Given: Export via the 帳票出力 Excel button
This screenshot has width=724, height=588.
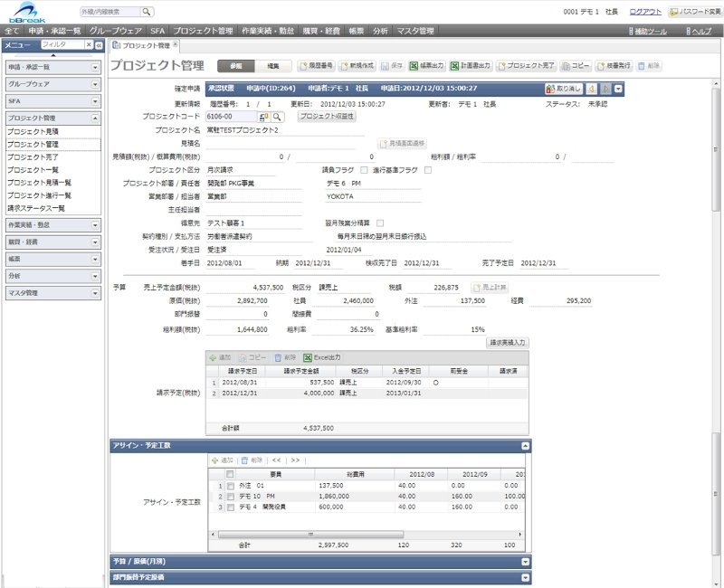Looking at the screenshot, I should coord(426,66).
